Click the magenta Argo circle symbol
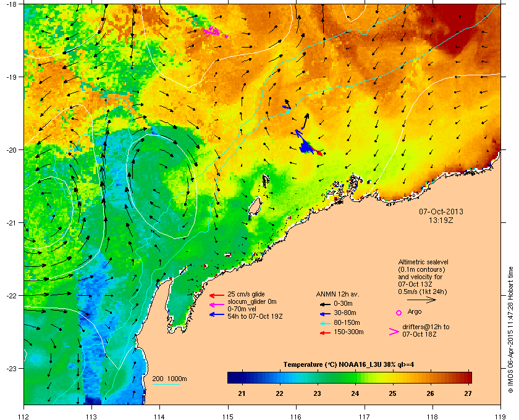 tap(399, 313)
